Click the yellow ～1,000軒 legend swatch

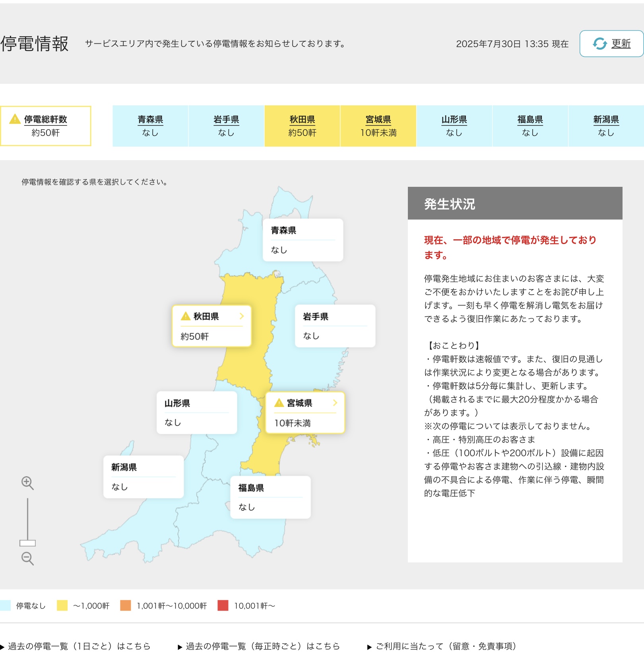pyautogui.click(x=62, y=605)
